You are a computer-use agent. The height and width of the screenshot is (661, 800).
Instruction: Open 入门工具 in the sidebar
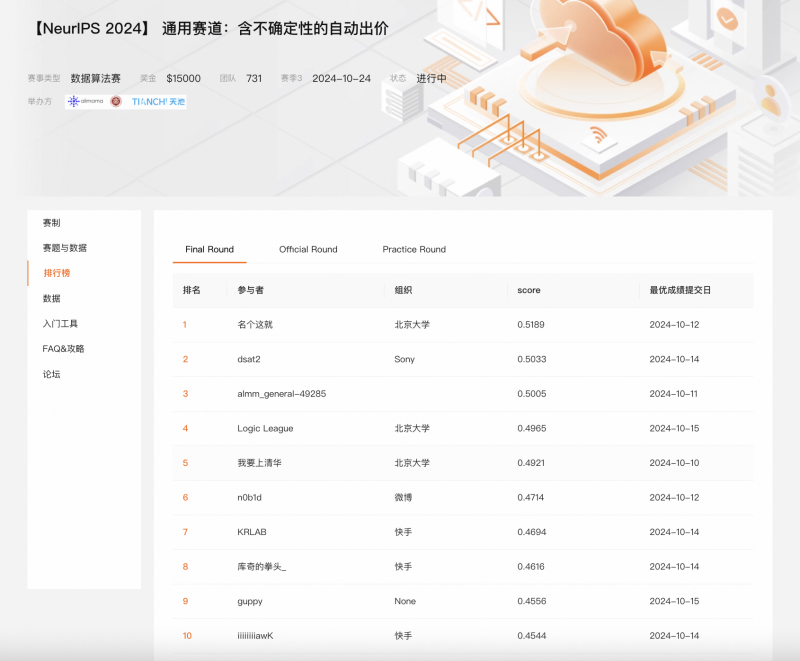coord(60,323)
